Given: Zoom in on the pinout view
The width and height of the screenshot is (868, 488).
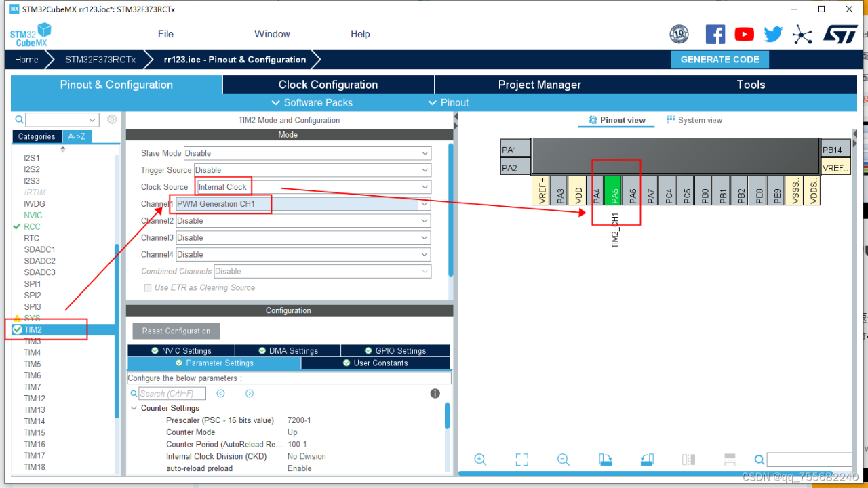Looking at the screenshot, I should 480,460.
